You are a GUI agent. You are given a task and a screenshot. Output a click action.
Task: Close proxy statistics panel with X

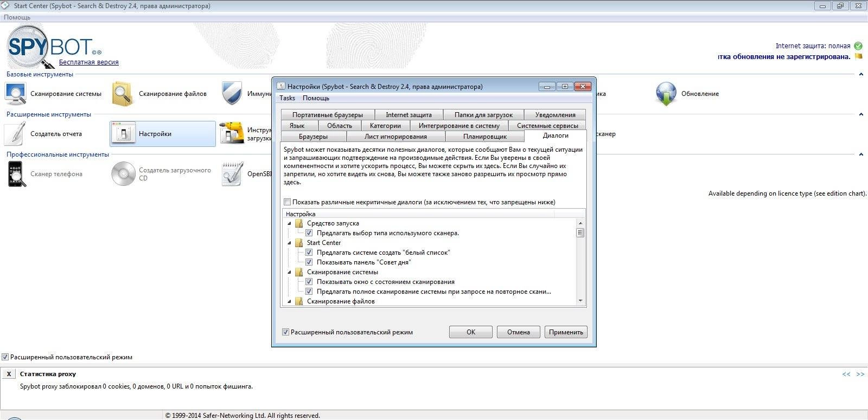[x=9, y=374]
